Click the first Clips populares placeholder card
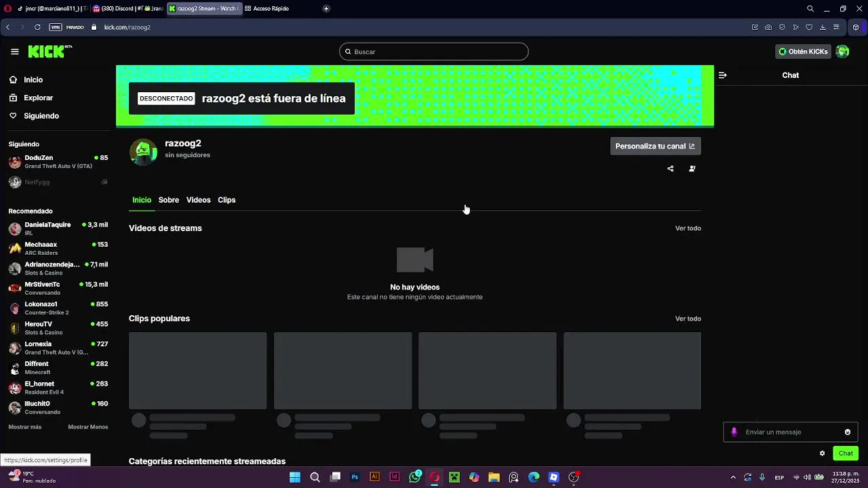 [198, 371]
